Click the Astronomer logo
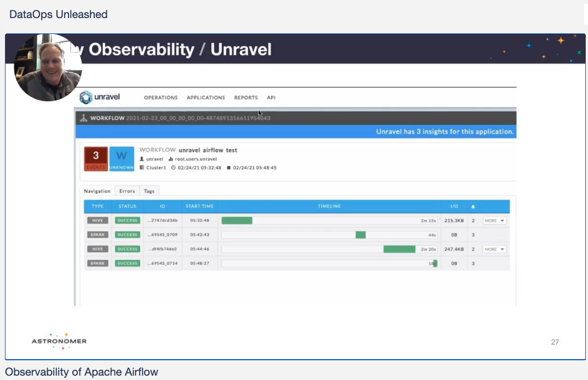This screenshot has height=380, width=588. [x=59, y=341]
